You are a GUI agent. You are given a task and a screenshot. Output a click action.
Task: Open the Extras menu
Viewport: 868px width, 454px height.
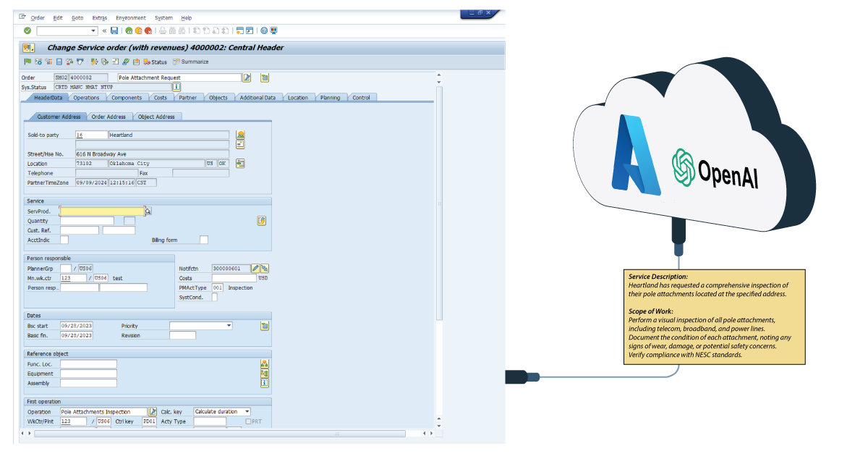point(100,17)
